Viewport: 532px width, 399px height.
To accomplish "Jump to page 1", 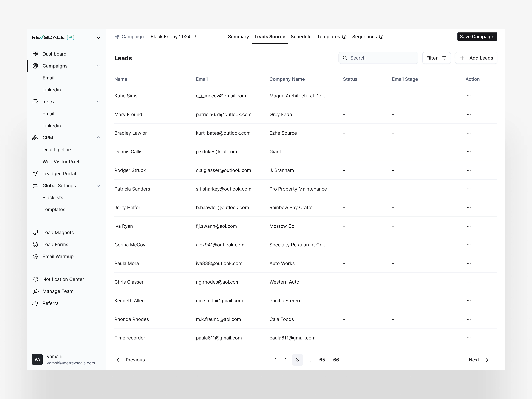I will [276, 360].
